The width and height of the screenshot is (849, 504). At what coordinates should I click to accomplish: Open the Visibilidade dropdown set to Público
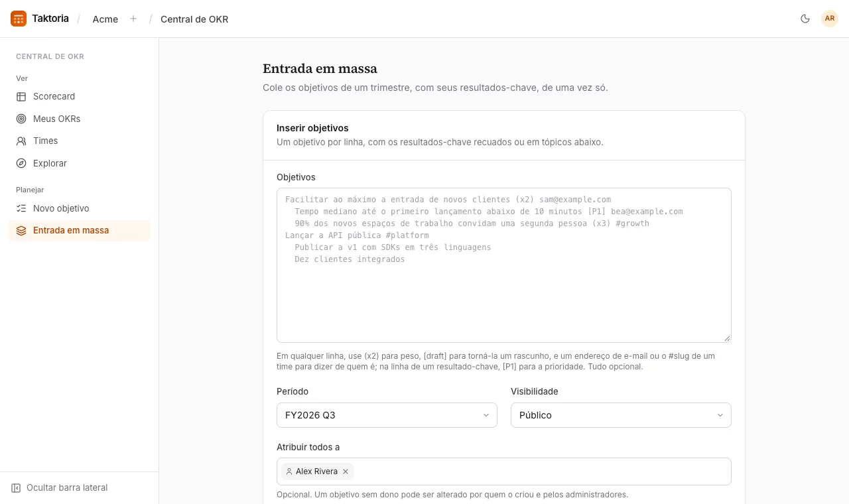[x=621, y=415]
